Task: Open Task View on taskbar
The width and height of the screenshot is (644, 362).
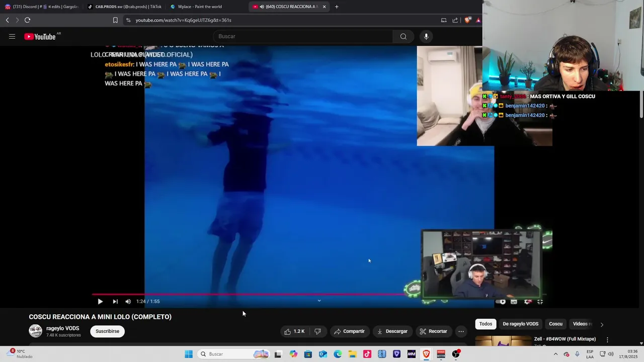Action: tap(278, 354)
